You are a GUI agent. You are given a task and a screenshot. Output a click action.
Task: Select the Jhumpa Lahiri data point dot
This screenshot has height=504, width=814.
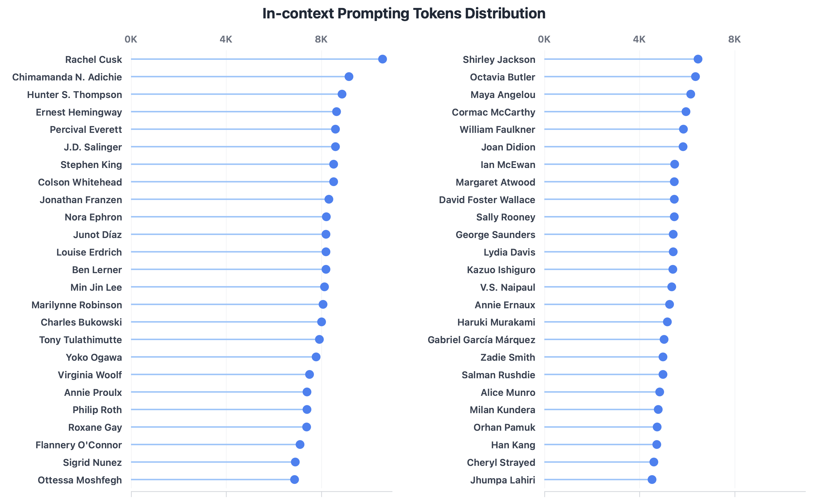[x=652, y=479]
